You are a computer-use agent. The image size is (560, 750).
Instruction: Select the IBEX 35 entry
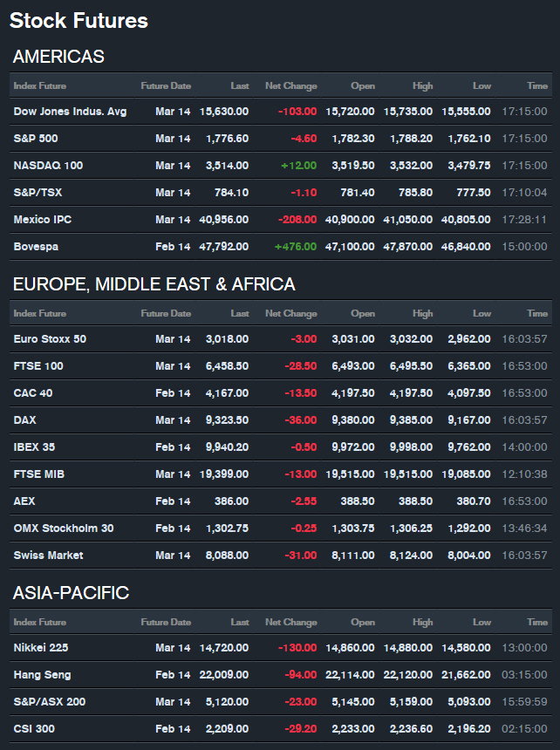click(x=34, y=447)
